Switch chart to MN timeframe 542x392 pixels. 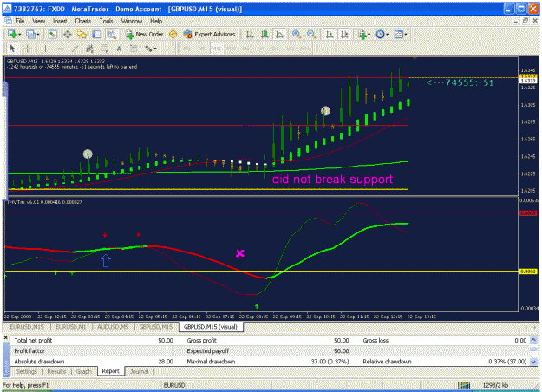pos(304,49)
